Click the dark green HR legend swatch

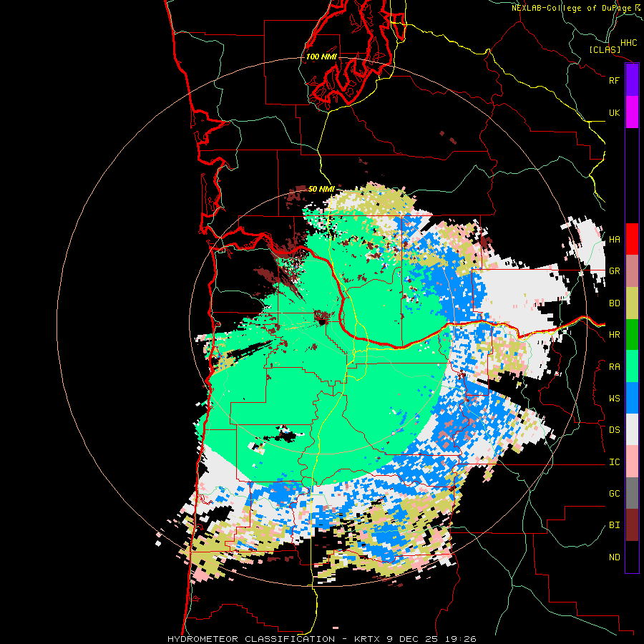click(x=632, y=335)
